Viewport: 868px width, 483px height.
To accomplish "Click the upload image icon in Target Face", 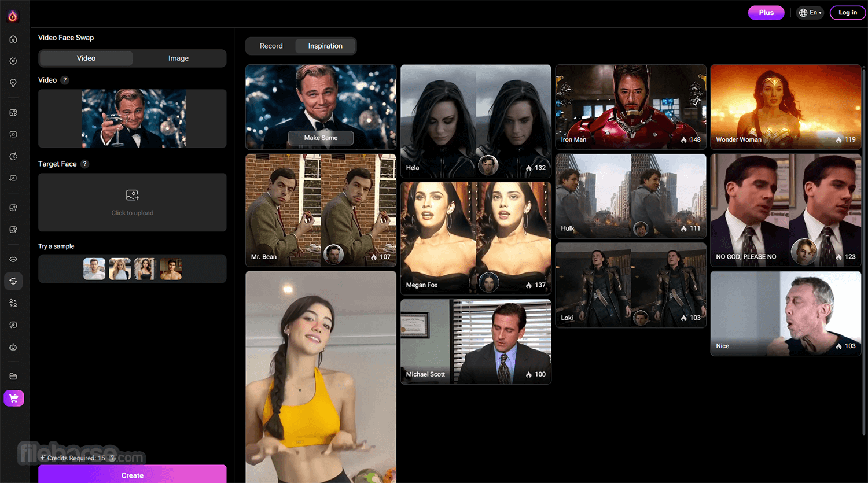I will 133,196.
